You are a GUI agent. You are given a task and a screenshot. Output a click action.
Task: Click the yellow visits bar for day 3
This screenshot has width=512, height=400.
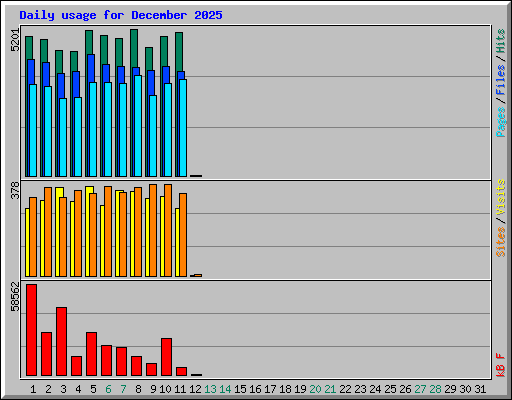[59, 192]
